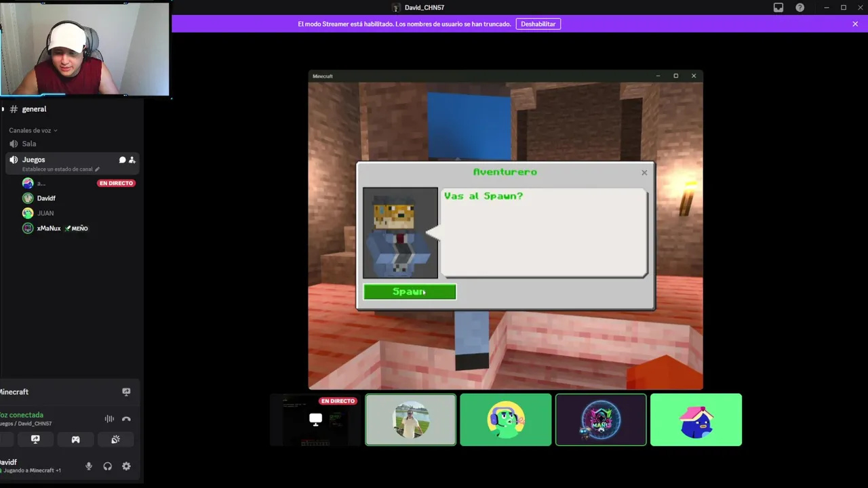Select the JUAN user in the voice channel

[45, 213]
